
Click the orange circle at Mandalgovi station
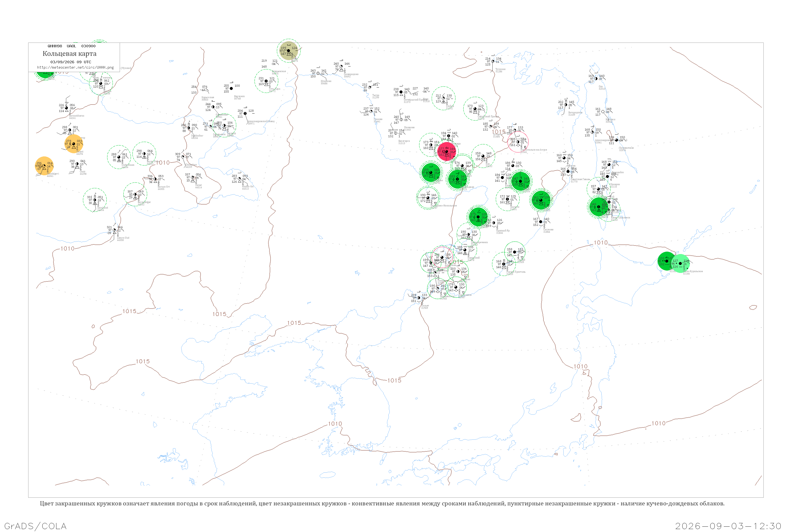[x=44, y=166]
